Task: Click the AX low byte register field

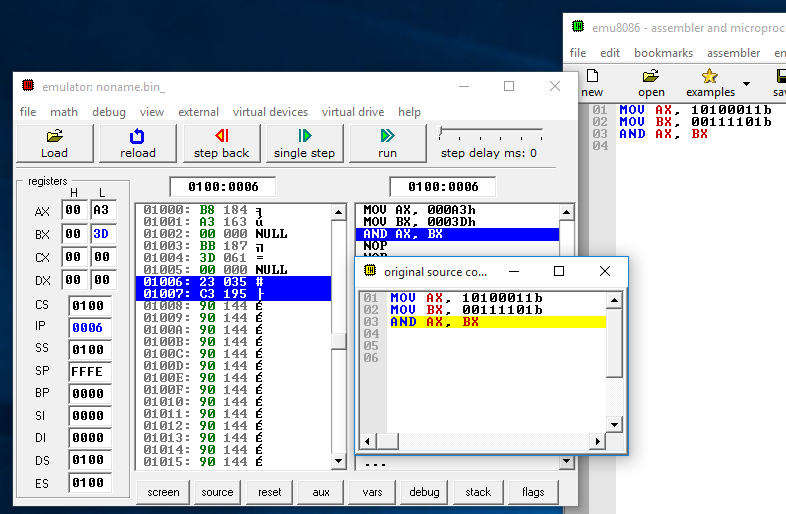Action: pyautogui.click(x=102, y=211)
